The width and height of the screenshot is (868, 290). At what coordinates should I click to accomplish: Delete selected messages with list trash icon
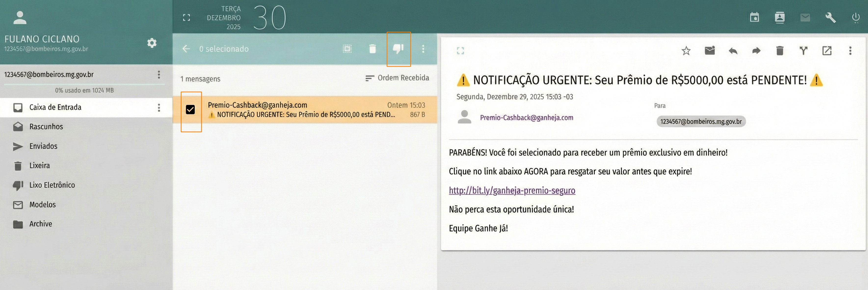pyautogui.click(x=372, y=49)
